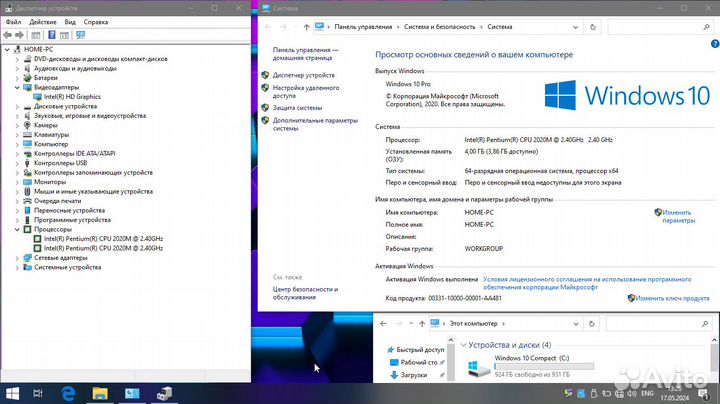The height and width of the screenshot is (404, 720).
Task: Open Справка menu
Action: coord(96,22)
